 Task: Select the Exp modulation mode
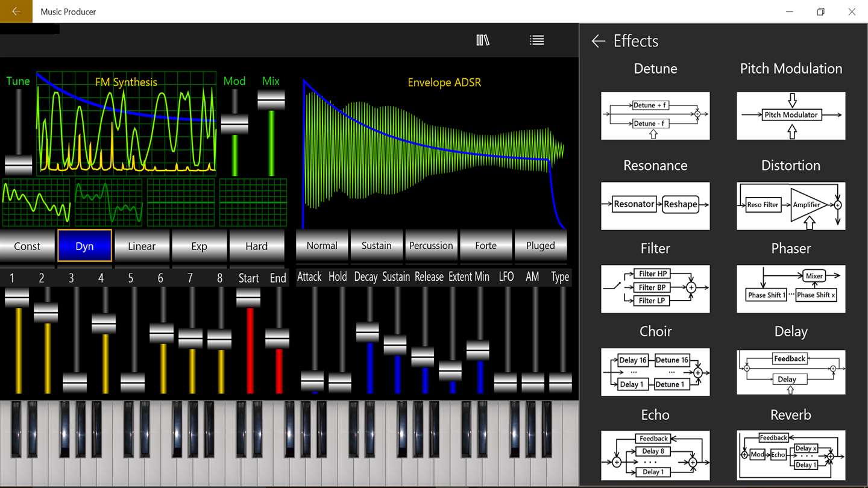199,246
